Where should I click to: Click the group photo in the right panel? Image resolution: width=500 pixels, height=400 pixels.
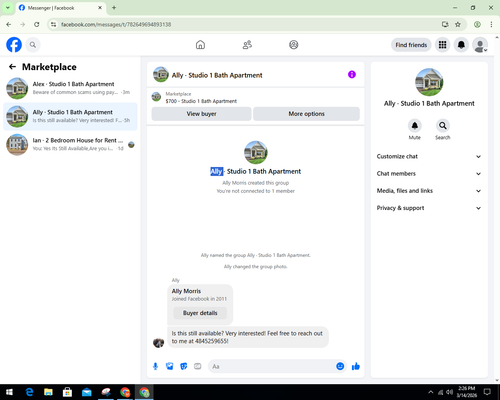(x=429, y=82)
